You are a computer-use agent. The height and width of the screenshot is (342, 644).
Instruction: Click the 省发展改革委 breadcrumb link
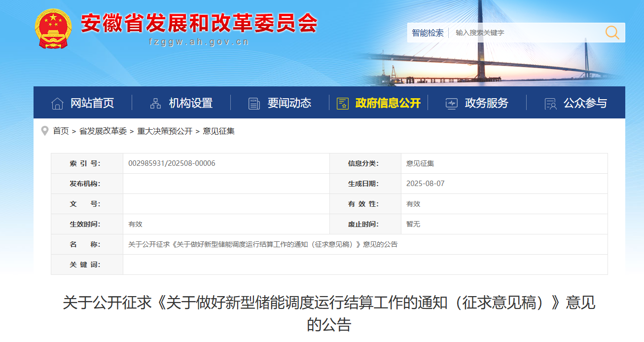point(103,131)
